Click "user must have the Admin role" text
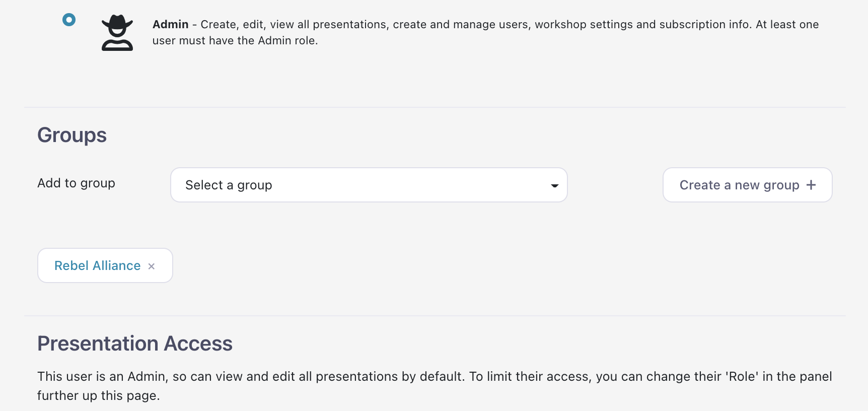The image size is (868, 411). tap(235, 41)
